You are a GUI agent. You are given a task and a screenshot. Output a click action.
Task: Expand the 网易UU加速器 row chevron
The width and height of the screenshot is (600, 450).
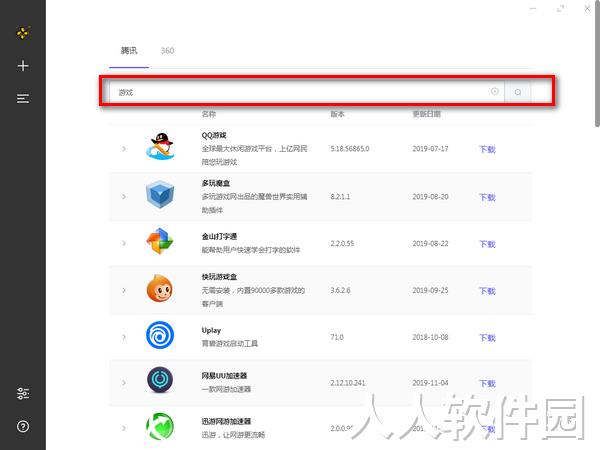pos(124,383)
